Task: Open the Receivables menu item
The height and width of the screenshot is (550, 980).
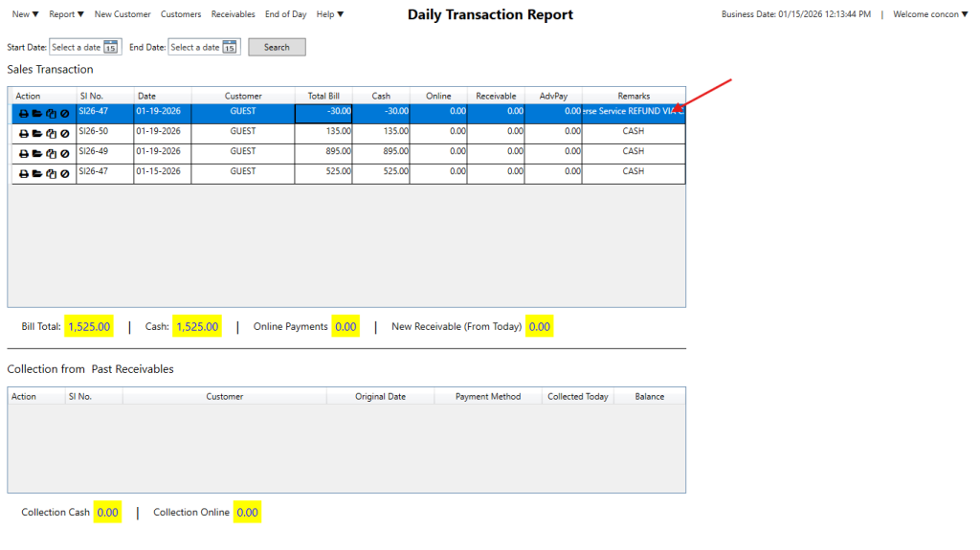Action: coord(233,14)
